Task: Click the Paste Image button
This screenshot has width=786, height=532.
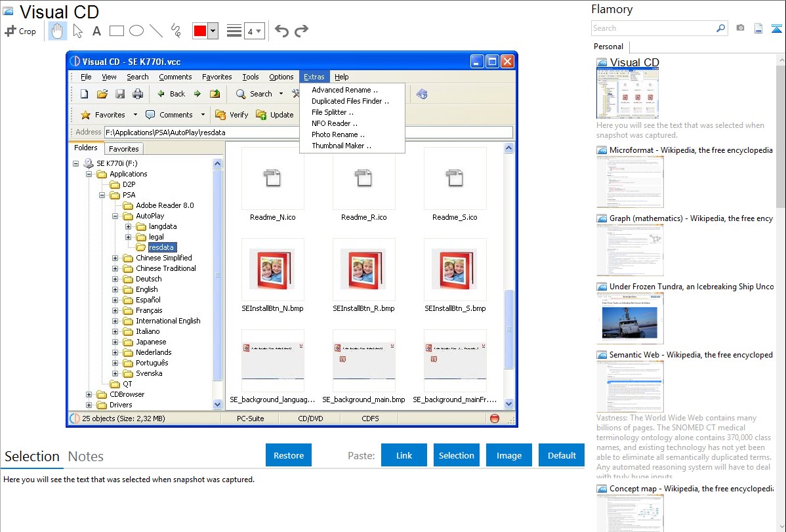Action: 508,455
